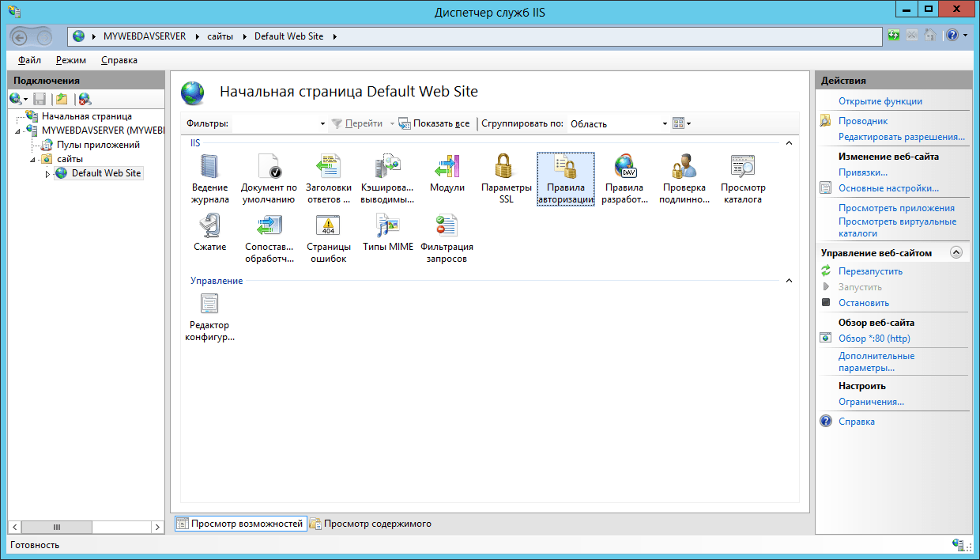Open Параметры SSL feature

[507, 180]
